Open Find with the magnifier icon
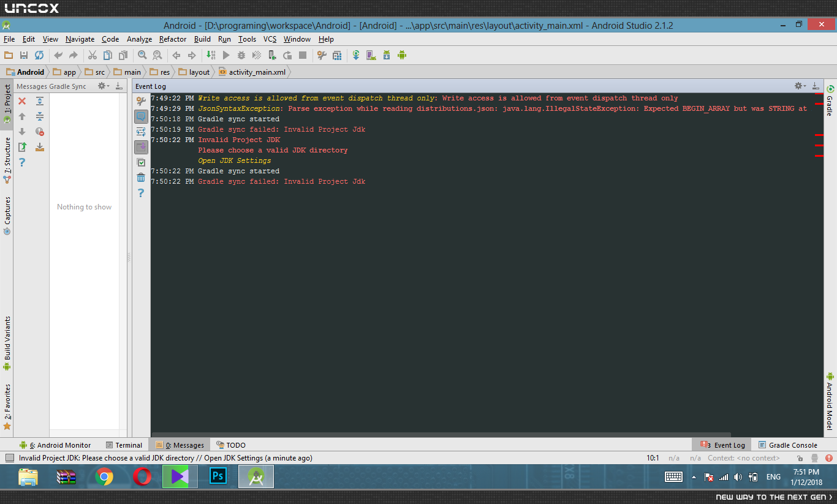Viewport: 837px width, 504px height. 142,55
